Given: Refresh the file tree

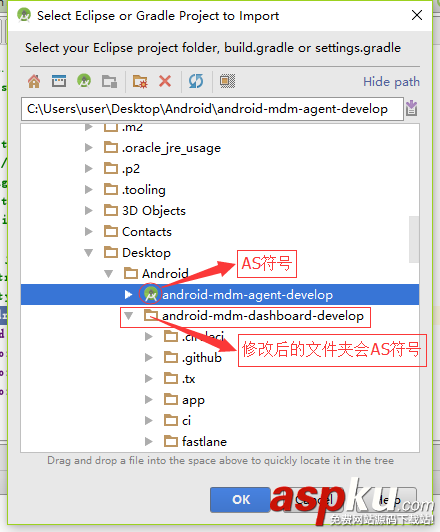Looking at the screenshot, I should point(196,81).
